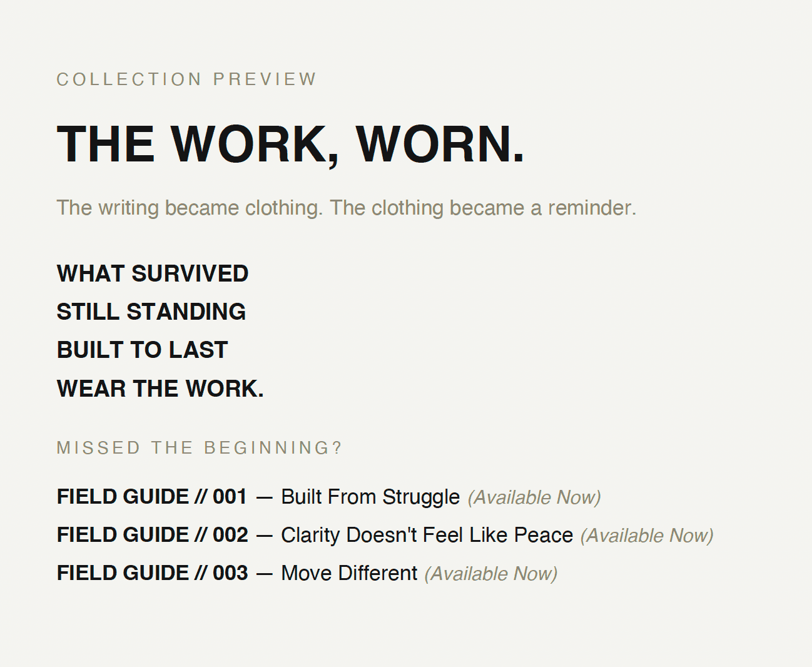Click the WEAR THE WORK. text

coord(160,389)
